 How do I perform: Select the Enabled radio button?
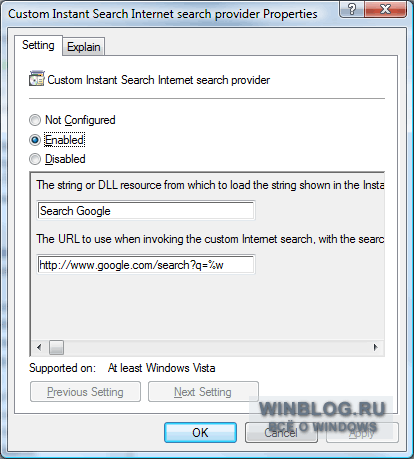tap(35, 140)
